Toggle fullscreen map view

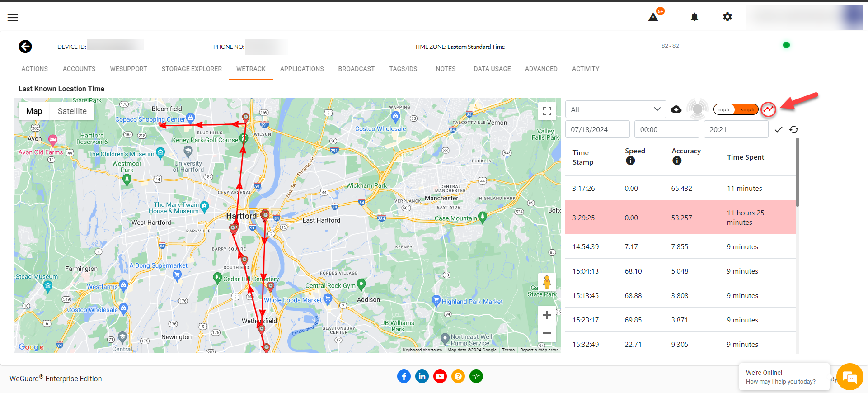coord(547,111)
